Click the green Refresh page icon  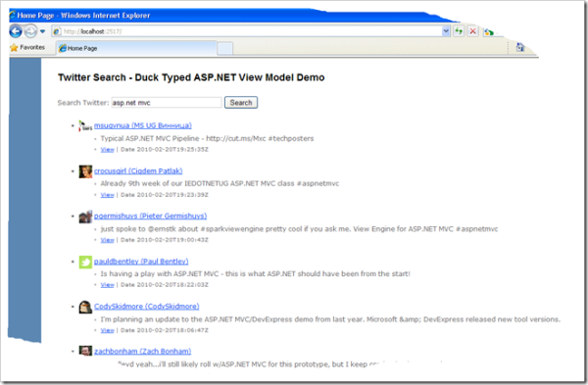coord(459,31)
